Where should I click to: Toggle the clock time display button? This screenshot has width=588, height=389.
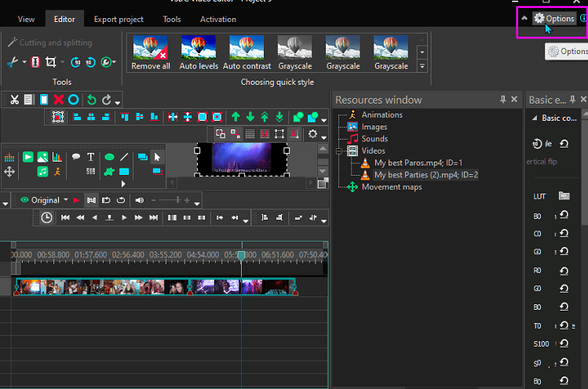[x=46, y=217]
